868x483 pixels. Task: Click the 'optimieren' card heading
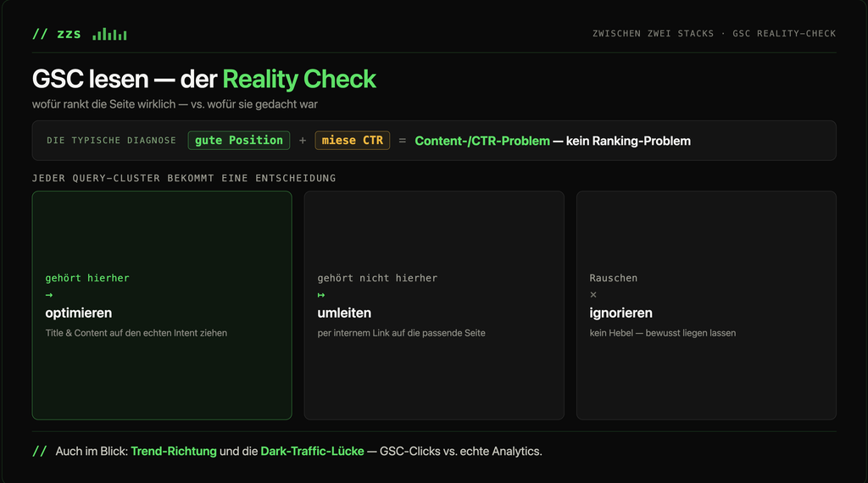click(79, 313)
